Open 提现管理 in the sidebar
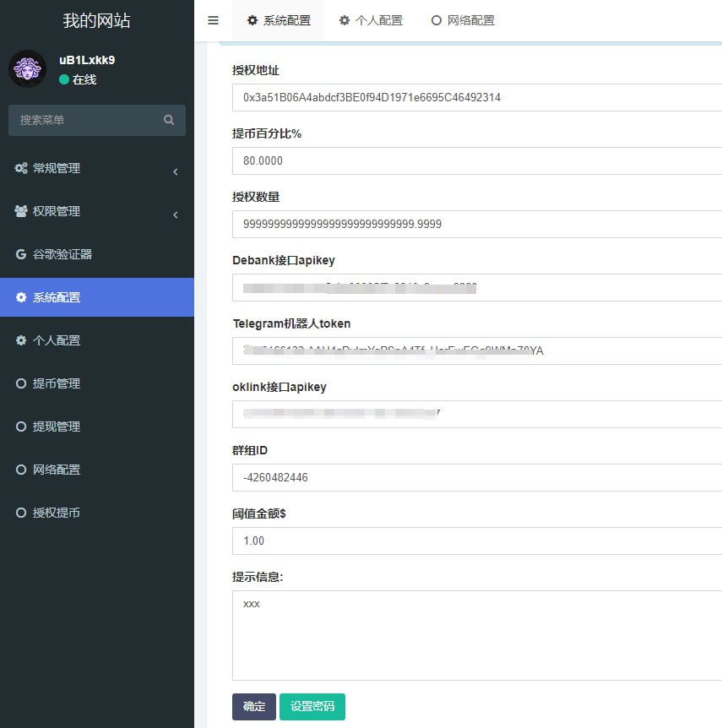The image size is (722, 728). tap(56, 426)
